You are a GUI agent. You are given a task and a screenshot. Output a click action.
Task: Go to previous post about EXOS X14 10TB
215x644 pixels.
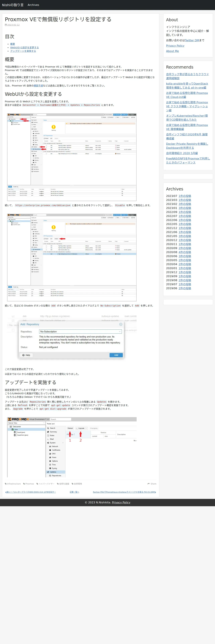click(31, 492)
